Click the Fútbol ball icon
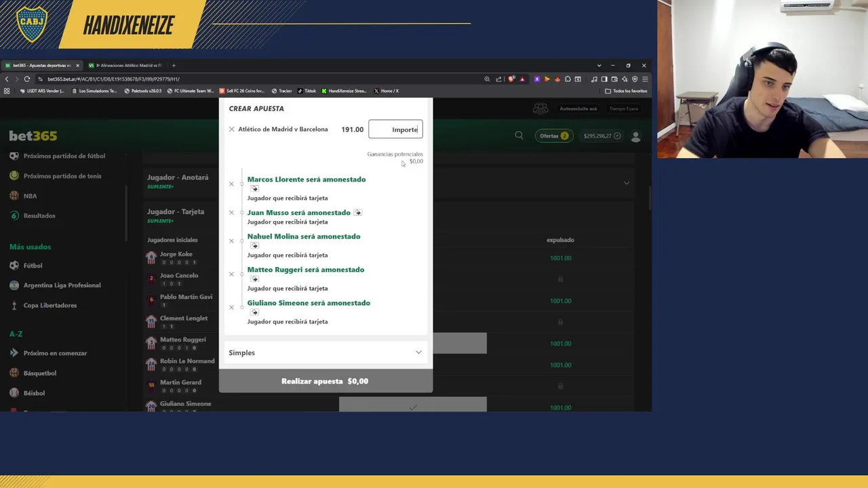Viewport: 868px width, 488px height. pos(14,266)
